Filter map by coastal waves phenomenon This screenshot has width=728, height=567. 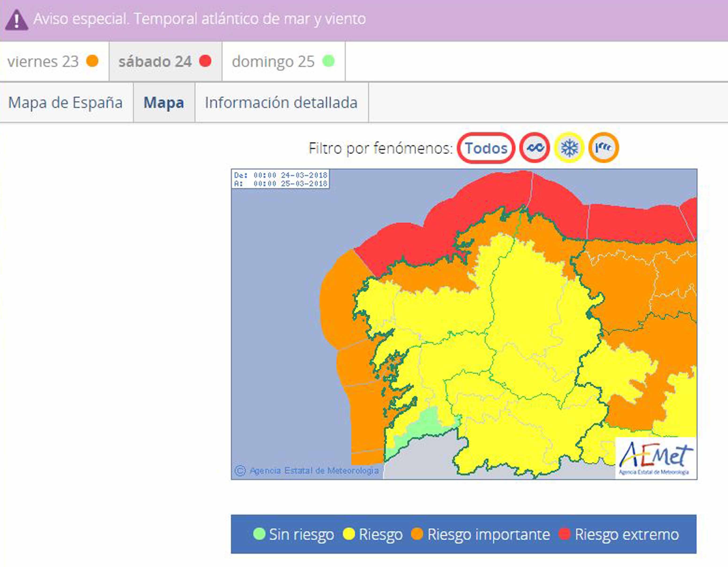point(535,148)
